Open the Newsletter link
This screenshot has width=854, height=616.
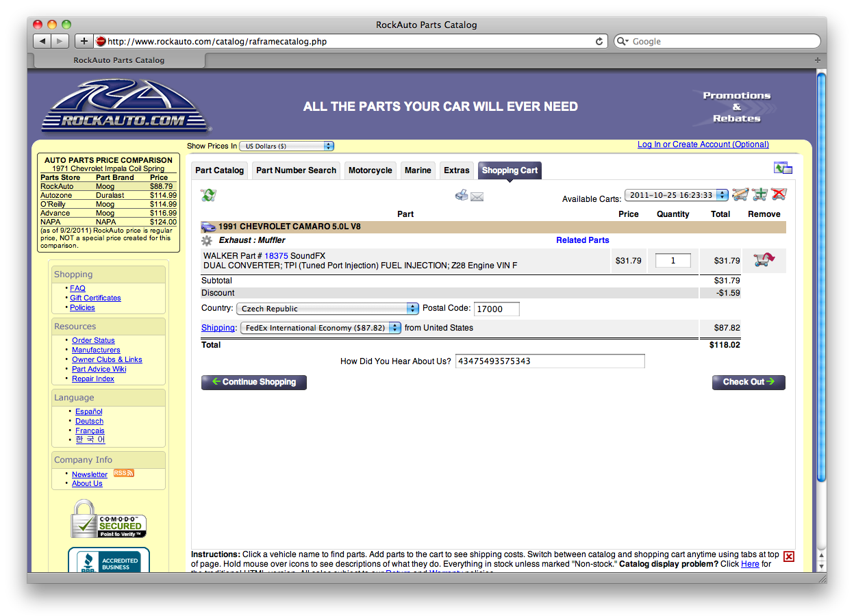click(90, 475)
